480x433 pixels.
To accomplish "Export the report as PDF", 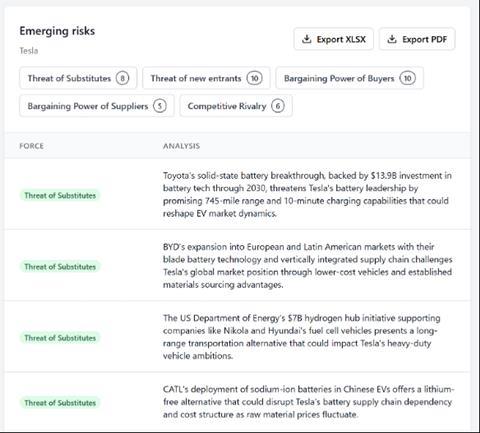I will pyautogui.click(x=417, y=39).
